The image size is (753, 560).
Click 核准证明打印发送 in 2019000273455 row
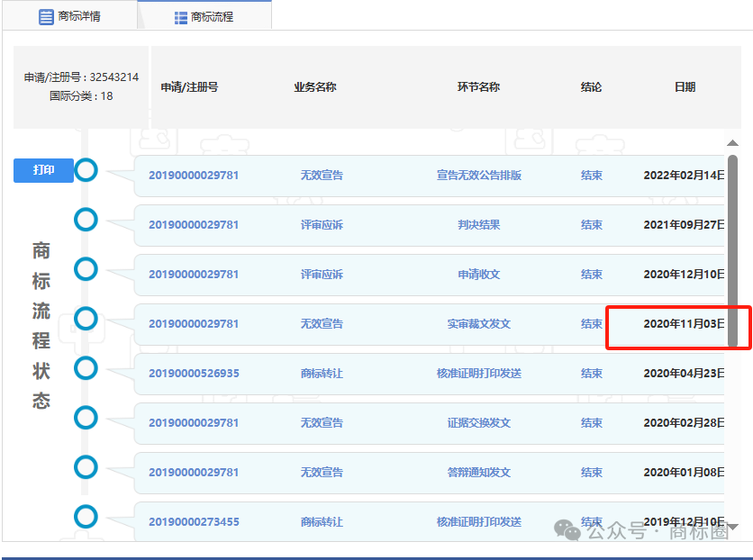pos(479,521)
